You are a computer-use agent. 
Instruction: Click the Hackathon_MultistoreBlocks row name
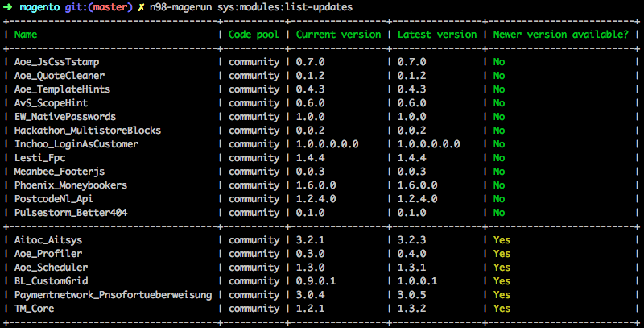click(x=88, y=131)
